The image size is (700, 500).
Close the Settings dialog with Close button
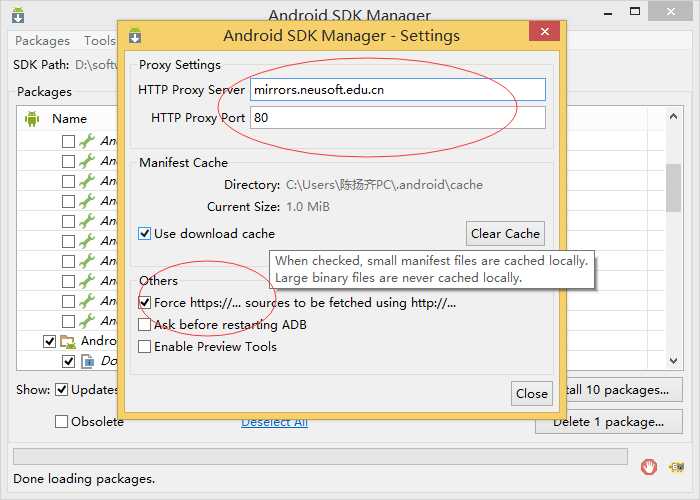[531, 393]
